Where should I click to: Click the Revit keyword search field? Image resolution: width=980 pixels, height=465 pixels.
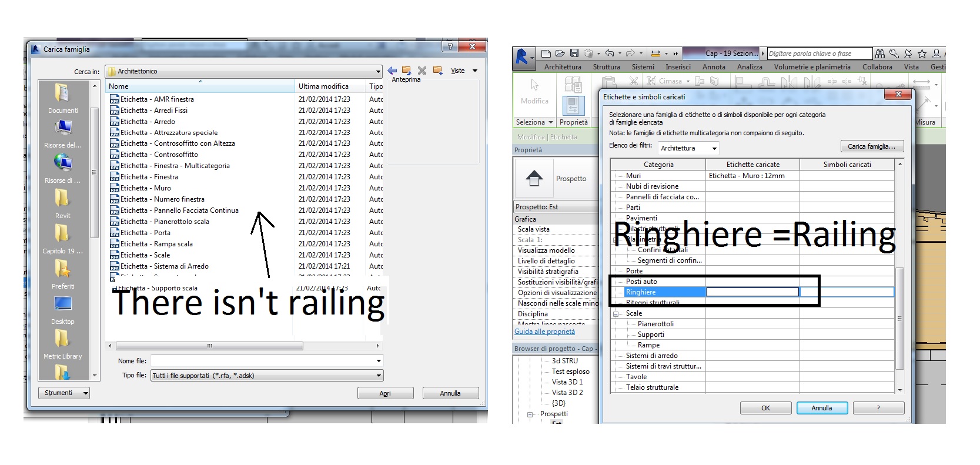820,53
